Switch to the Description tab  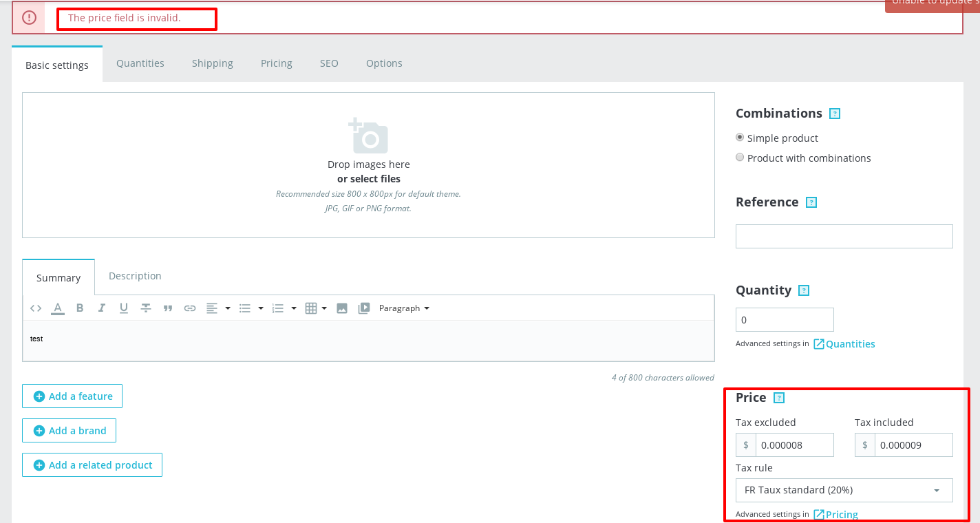pyautogui.click(x=135, y=276)
